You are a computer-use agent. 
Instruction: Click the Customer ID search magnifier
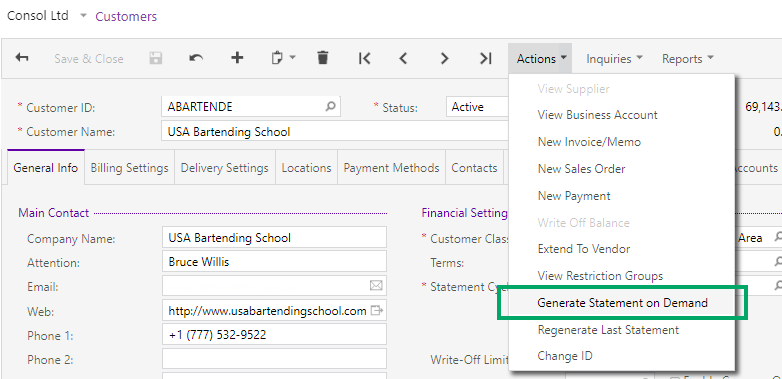(330, 106)
